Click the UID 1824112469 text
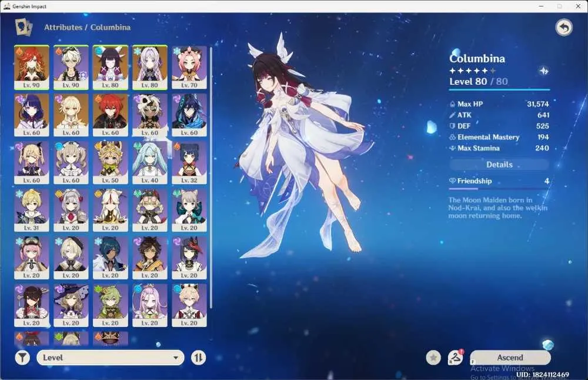The image size is (588, 380). click(x=542, y=374)
